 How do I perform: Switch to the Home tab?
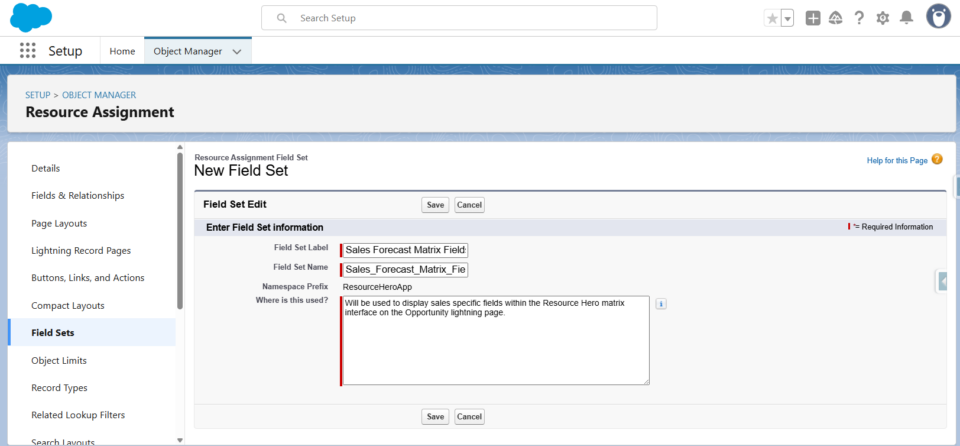click(x=122, y=51)
